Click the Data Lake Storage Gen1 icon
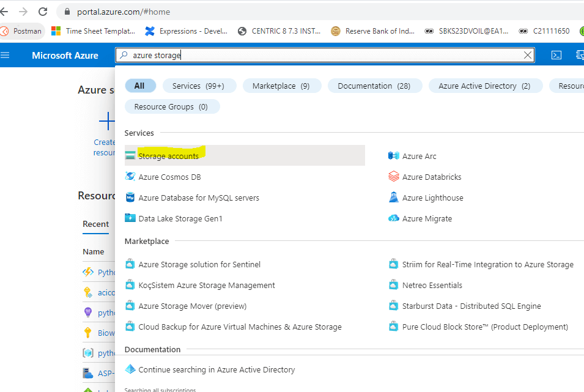 pyautogui.click(x=130, y=218)
